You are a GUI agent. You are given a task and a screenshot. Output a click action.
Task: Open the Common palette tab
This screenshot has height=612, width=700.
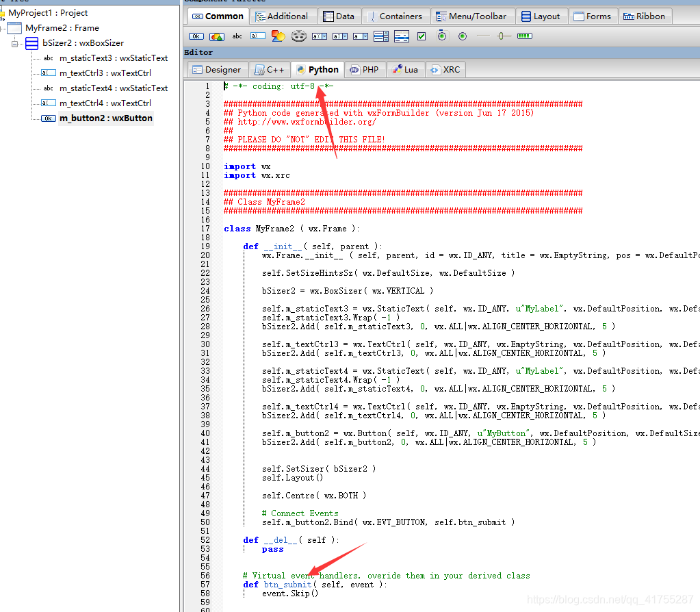click(218, 16)
